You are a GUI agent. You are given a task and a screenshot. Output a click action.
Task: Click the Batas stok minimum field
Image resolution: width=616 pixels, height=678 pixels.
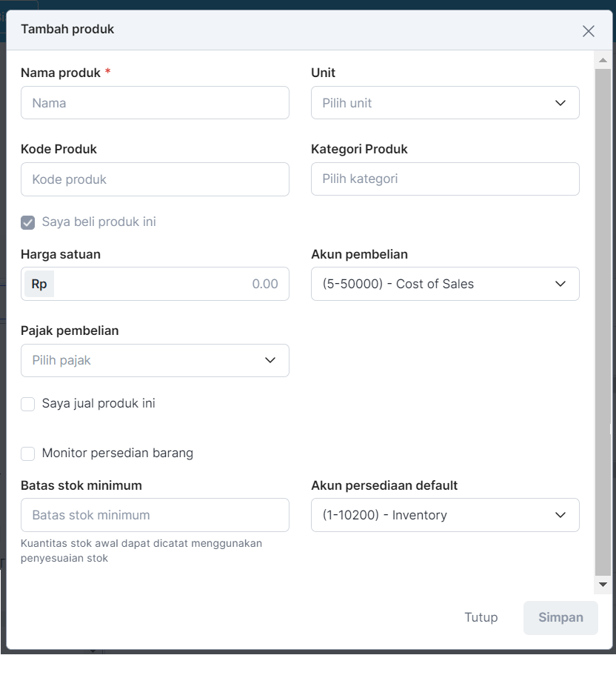click(x=155, y=515)
